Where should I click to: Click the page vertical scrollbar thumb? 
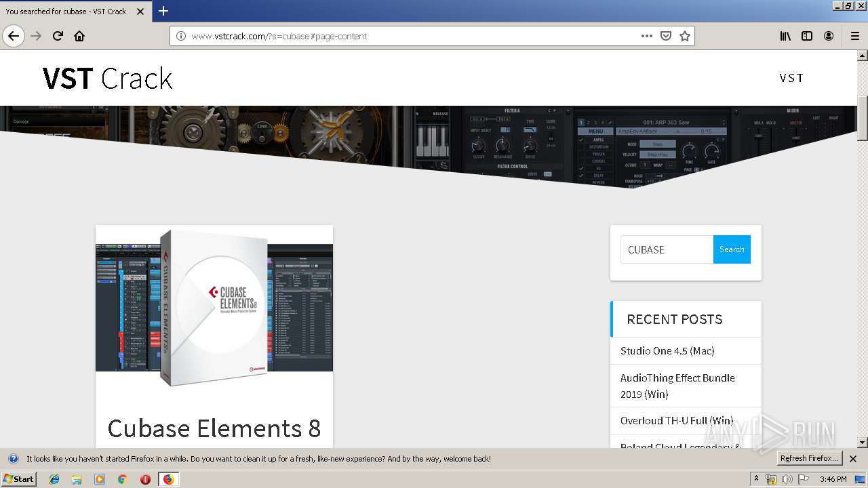pyautogui.click(x=863, y=118)
